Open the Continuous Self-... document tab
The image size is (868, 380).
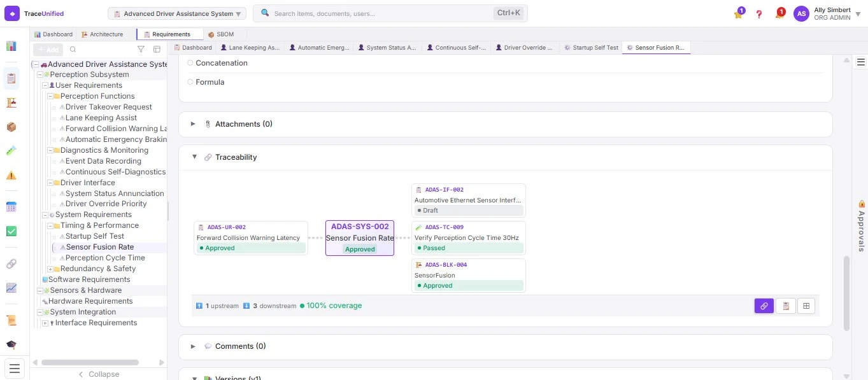(x=457, y=48)
